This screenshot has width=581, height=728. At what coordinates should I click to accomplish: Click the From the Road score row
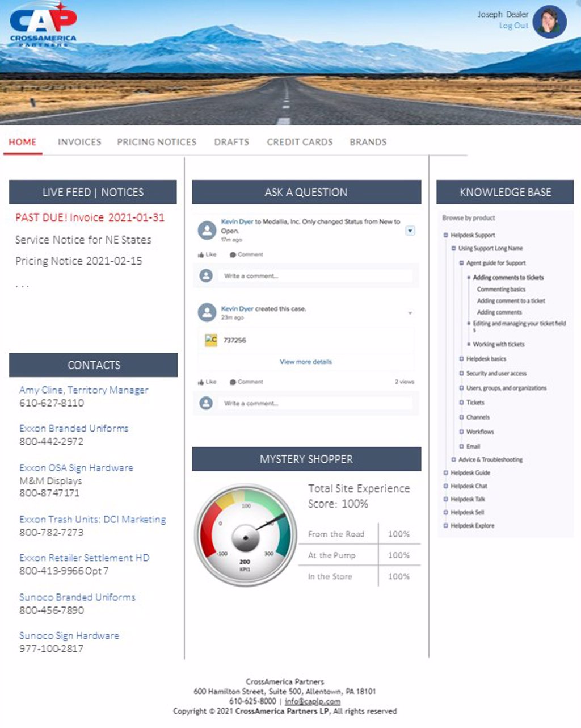tap(360, 534)
